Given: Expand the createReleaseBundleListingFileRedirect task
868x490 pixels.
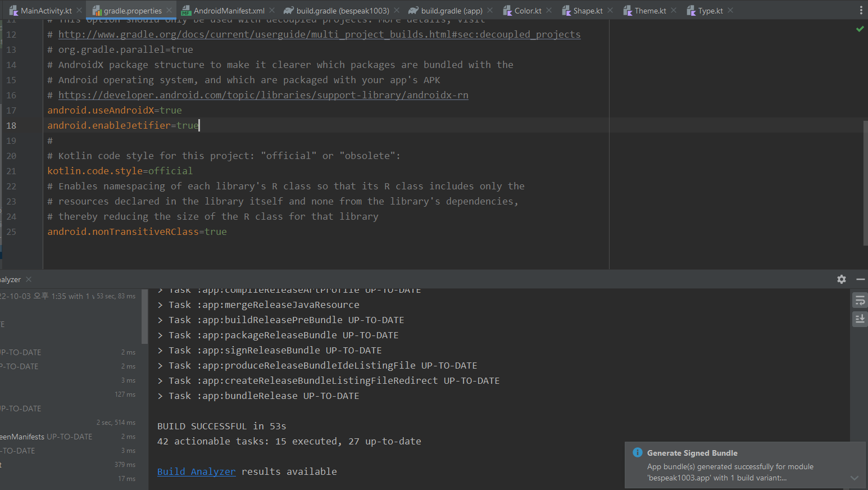Looking at the screenshot, I should pyautogui.click(x=160, y=381).
